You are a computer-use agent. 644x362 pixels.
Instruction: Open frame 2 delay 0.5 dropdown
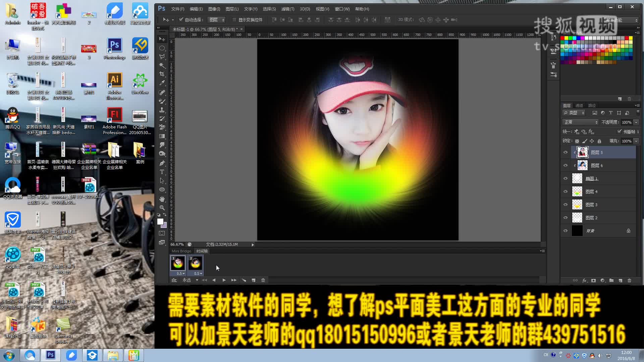point(198,274)
